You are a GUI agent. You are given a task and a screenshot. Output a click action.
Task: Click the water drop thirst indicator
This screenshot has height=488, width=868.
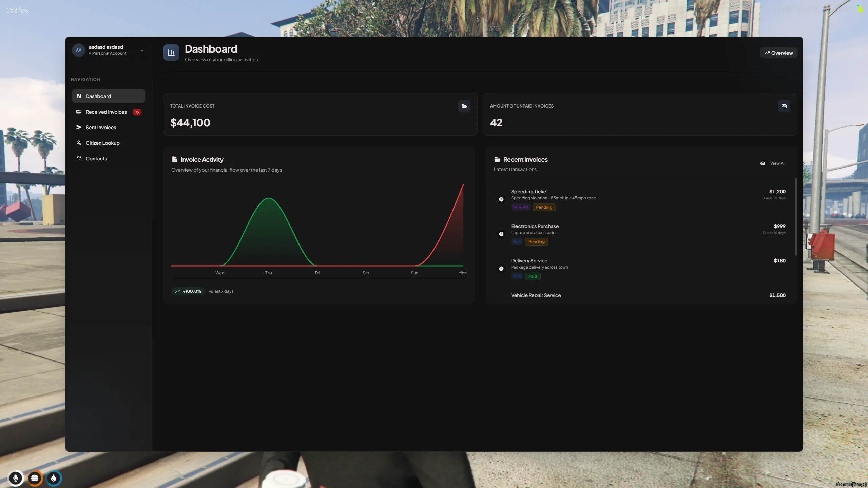(53, 478)
